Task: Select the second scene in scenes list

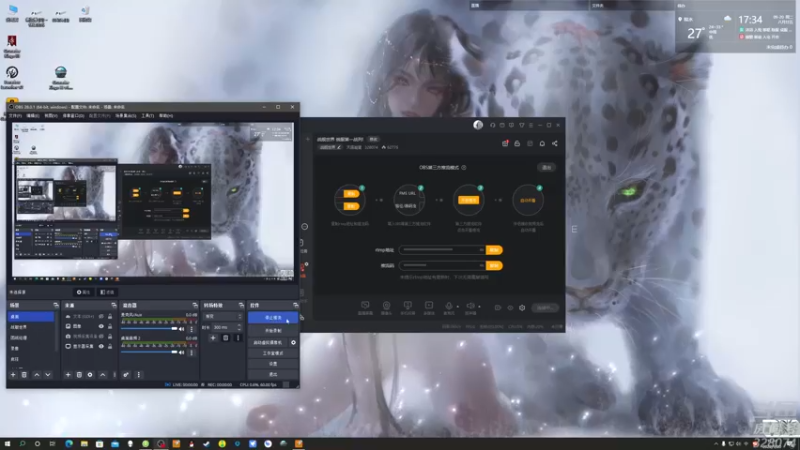Action: (x=32, y=327)
